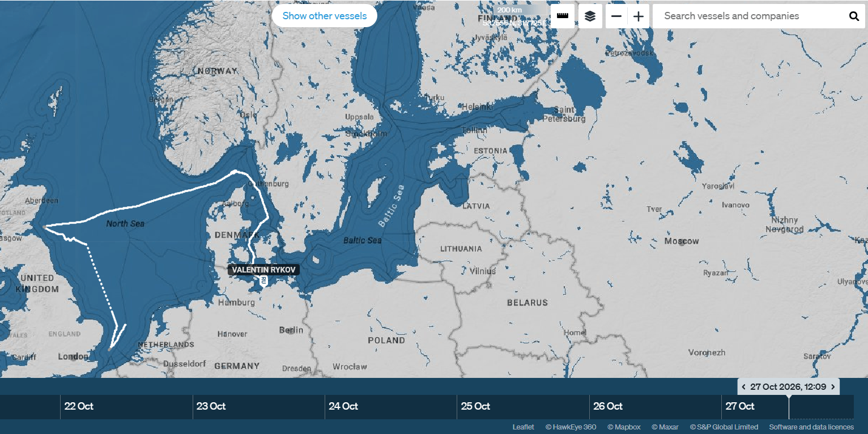Open the ruler measure tool
Screen dimensions: 868x434
pyautogui.click(x=563, y=16)
